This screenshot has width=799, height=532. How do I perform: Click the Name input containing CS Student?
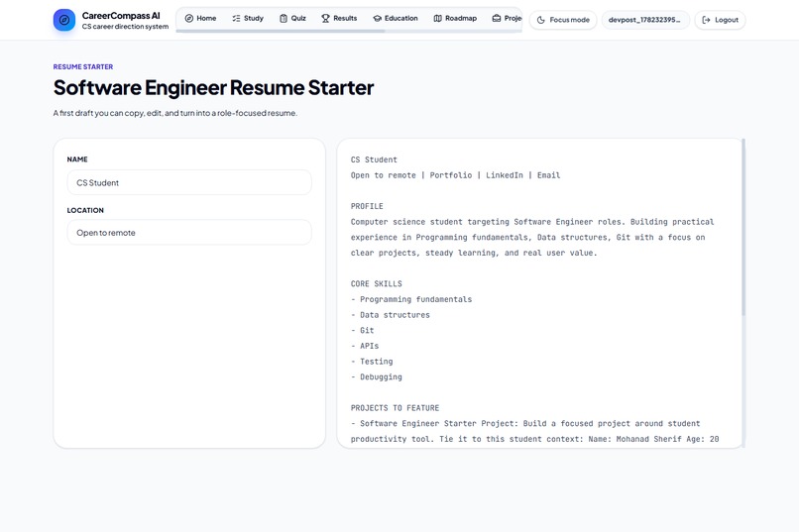click(189, 182)
